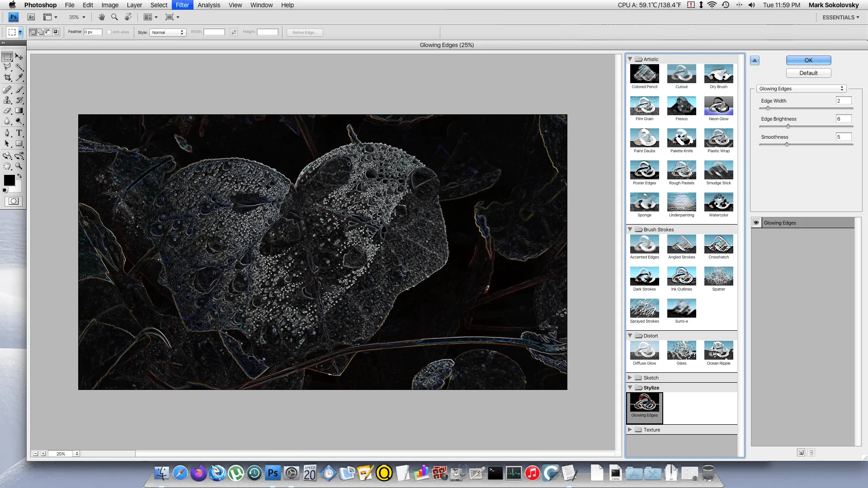This screenshot has height=488, width=868.
Task: Enable the Anti-alias checkbox
Action: tap(109, 32)
